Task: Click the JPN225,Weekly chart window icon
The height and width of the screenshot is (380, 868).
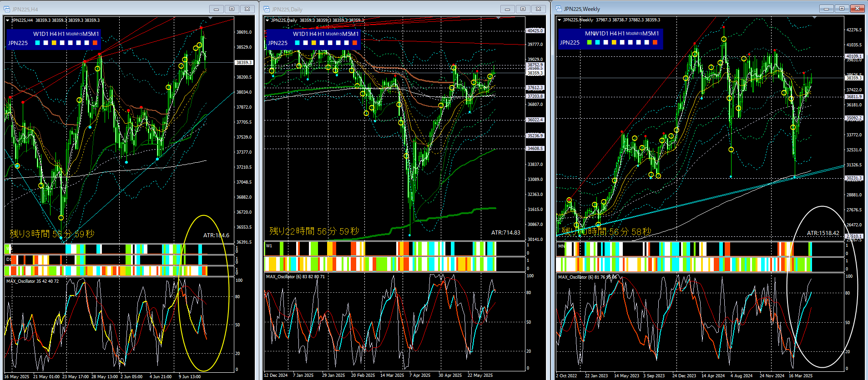Action: point(559,9)
